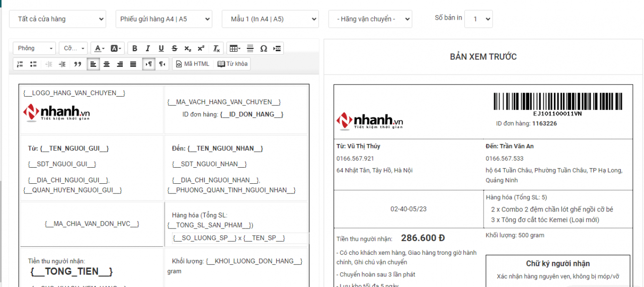Apply block quote formatting

tap(77, 64)
